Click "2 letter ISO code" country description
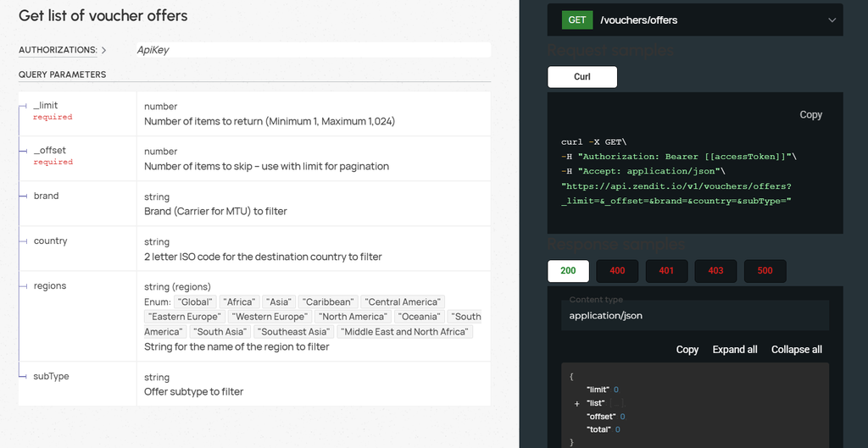Image resolution: width=868 pixels, height=448 pixels. (x=263, y=257)
